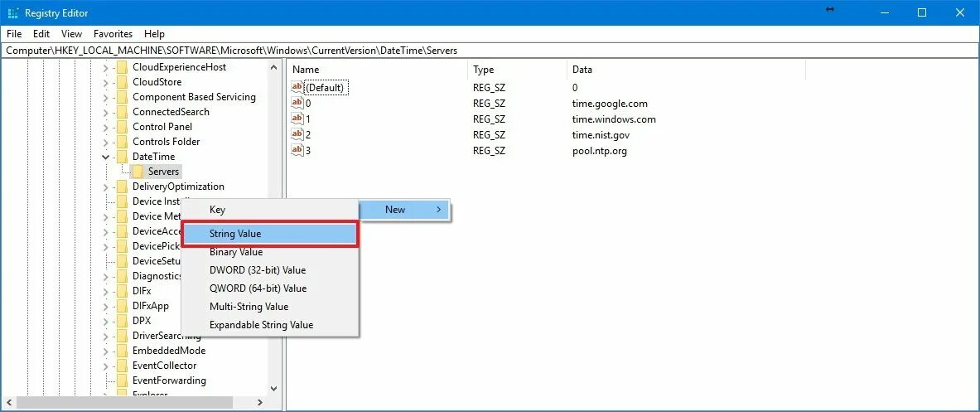Click the tree horizontal scrollbar thumb
This screenshot has height=412, width=980.
point(124,403)
